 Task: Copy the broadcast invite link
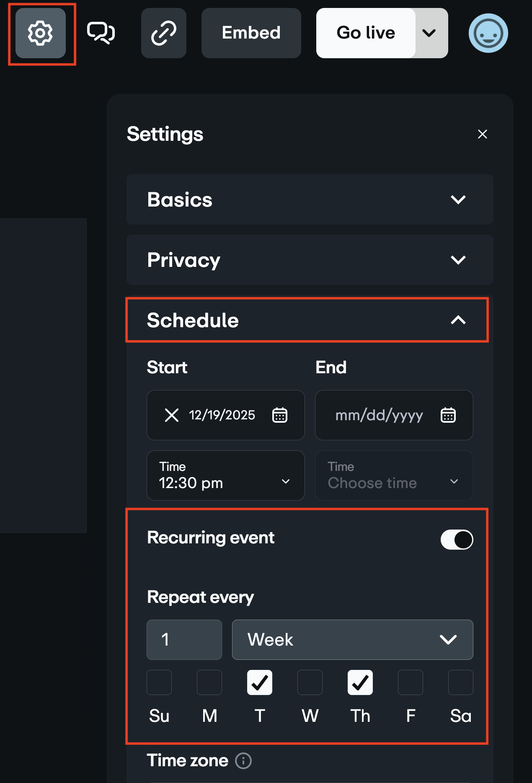pyautogui.click(x=163, y=33)
